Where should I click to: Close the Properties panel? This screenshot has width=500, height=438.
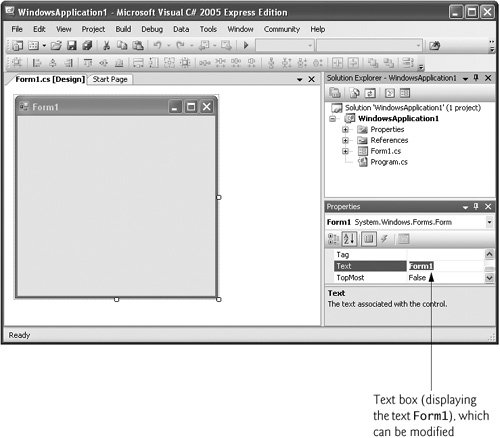tap(488, 206)
